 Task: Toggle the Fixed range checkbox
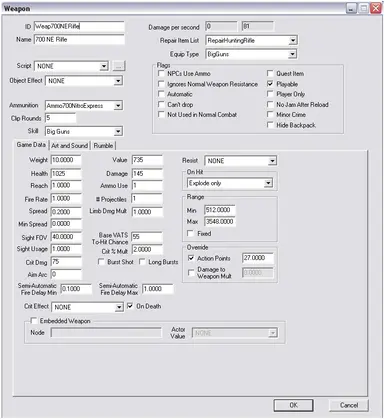pos(191,234)
